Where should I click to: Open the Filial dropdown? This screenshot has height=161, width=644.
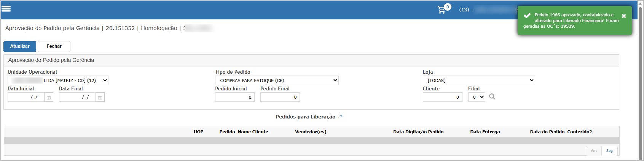pos(477,97)
